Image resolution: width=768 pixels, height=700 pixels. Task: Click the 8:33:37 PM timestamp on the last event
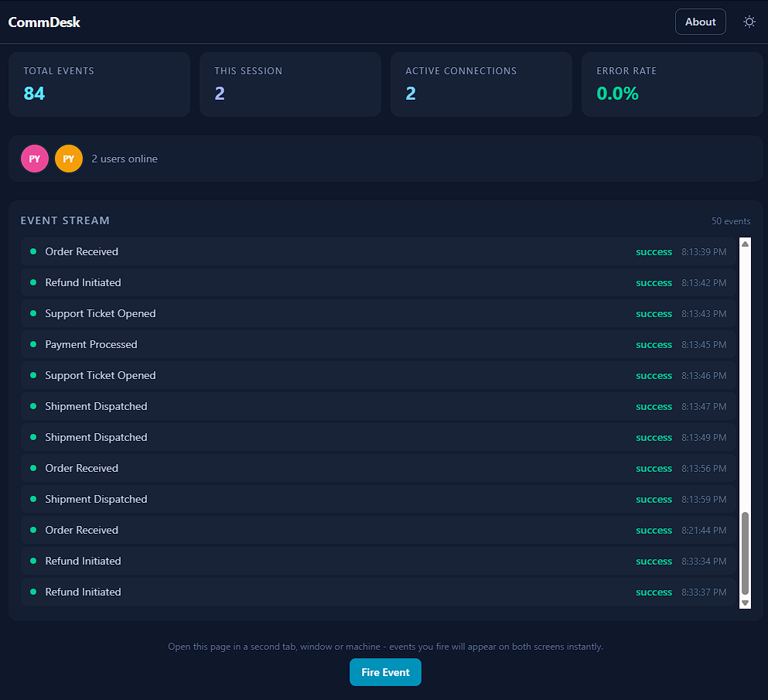704,592
